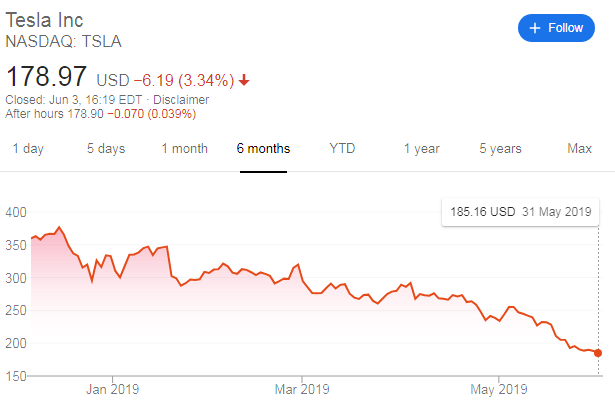Switch to the 1 day tab
The image size is (615, 402).
pos(28,149)
